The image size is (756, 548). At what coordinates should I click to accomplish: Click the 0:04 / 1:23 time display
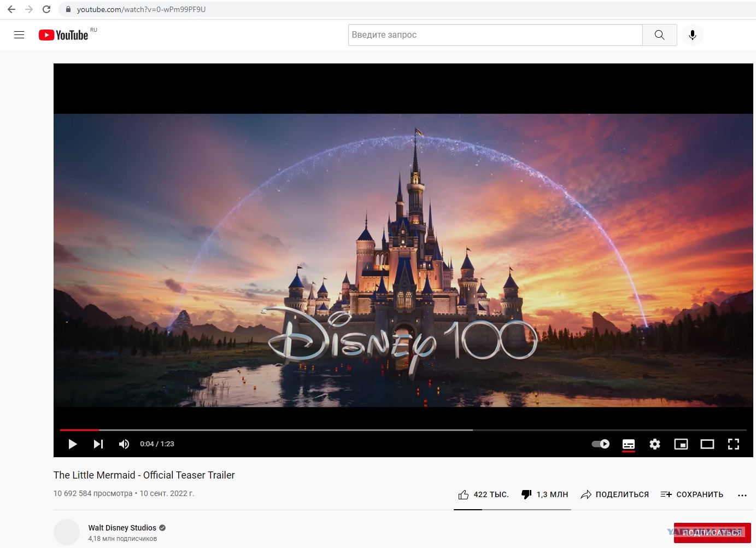pos(157,444)
